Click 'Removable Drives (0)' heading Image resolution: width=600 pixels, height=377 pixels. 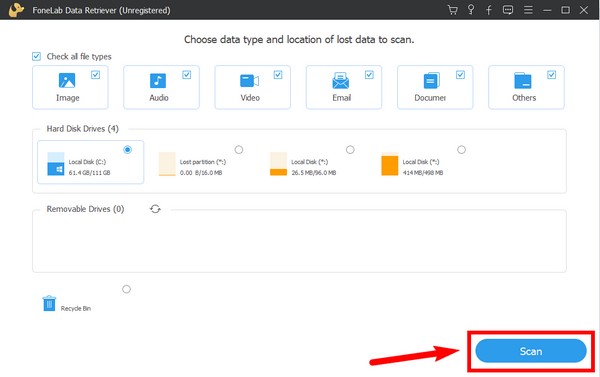pos(85,209)
